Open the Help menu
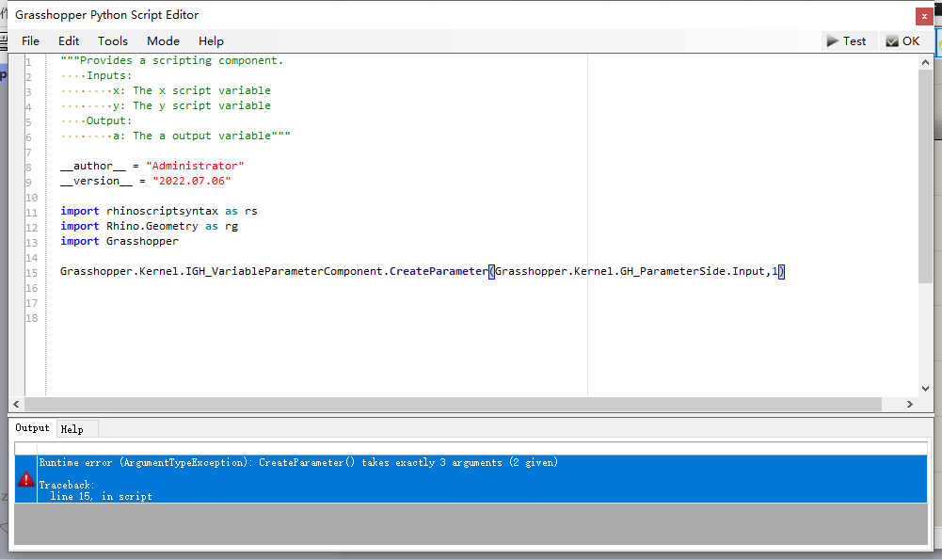Screen dimensions: 942x560 [x=211, y=40]
